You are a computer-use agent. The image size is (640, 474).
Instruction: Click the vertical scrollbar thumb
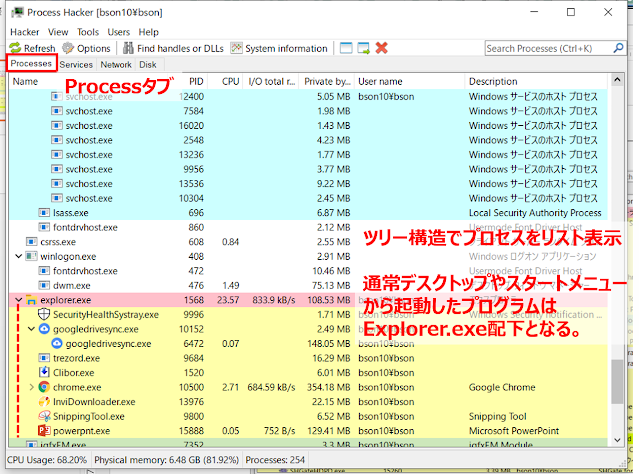click(617, 381)
